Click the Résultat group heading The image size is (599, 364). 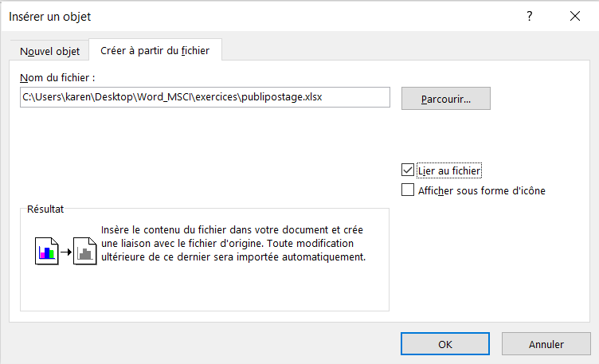pos(45,209)
